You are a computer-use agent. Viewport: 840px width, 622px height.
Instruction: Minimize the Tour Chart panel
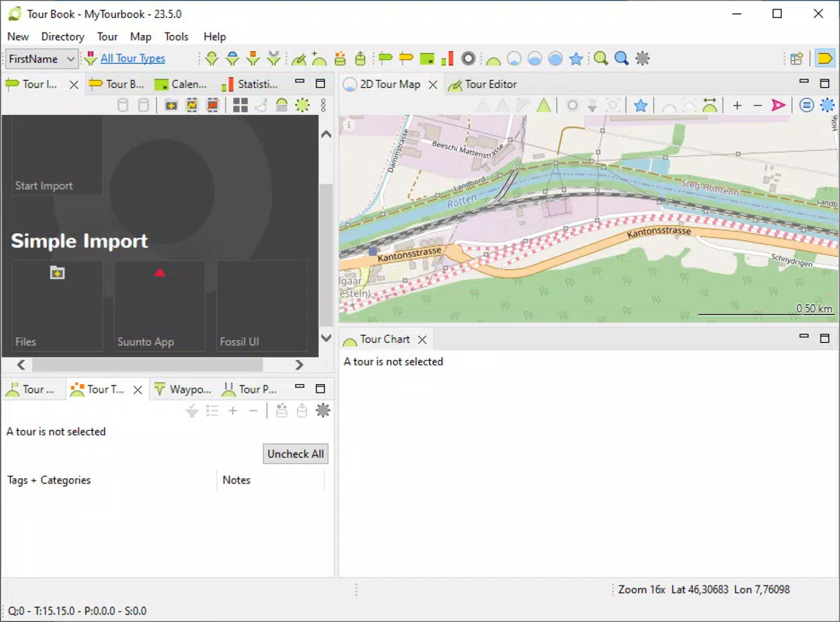803,336
